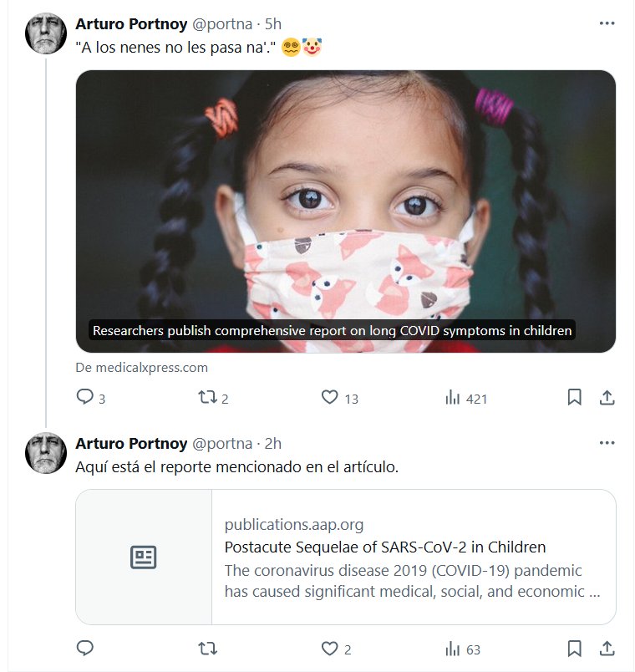The width and height of the screenshot is (635, 672).
Task: Like the first tweet with 13 likes
Action: [330, 398]
